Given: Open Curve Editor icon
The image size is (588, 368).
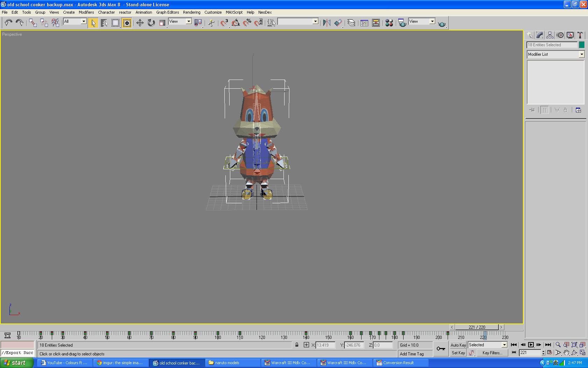Looking at the screenshot, I should [x=364, y=23].
